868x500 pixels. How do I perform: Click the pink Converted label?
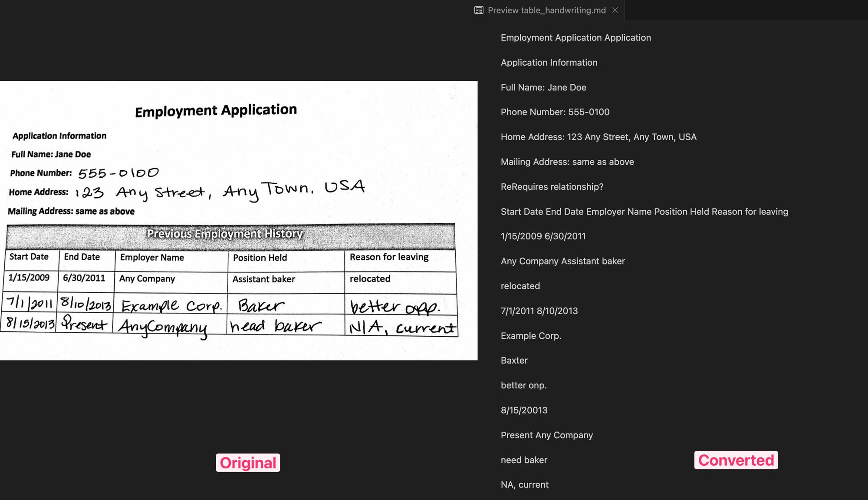pos(736,460)
